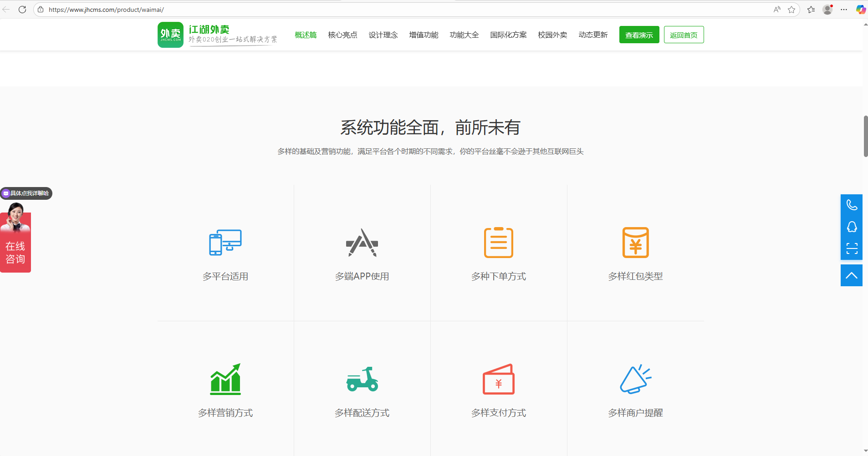
Task: Click the green 查看演示 button
Action: click(639, 35)
